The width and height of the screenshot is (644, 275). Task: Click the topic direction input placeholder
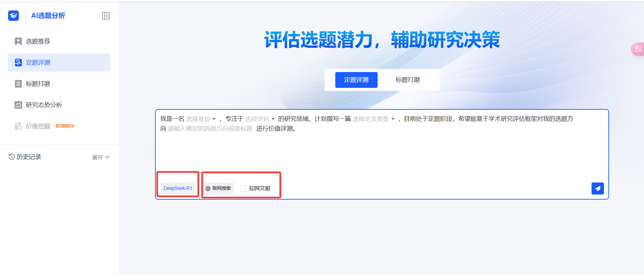210,129
